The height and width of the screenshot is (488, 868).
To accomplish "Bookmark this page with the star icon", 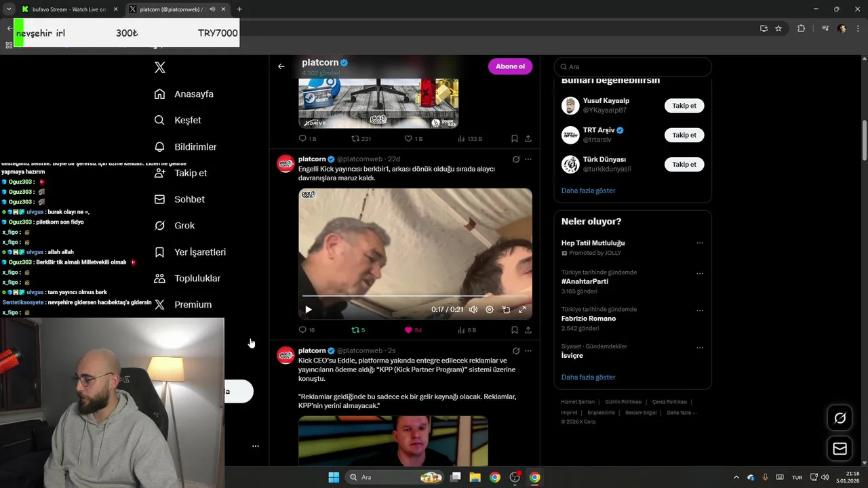I will [778, 28].
